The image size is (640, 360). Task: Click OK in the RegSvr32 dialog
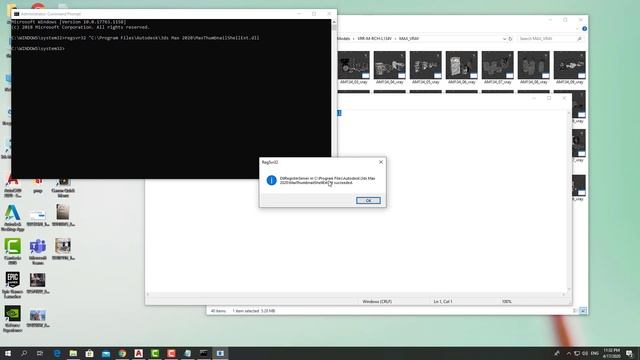368,200
